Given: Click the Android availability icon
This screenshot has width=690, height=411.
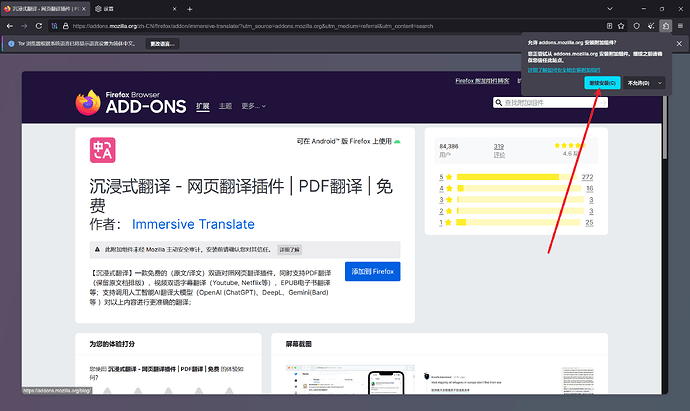Looking at the screenshot, I should 397,141.
